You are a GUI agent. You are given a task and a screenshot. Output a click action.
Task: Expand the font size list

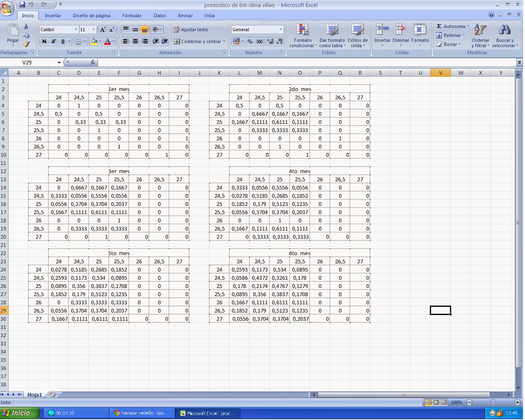coord(94,30)
